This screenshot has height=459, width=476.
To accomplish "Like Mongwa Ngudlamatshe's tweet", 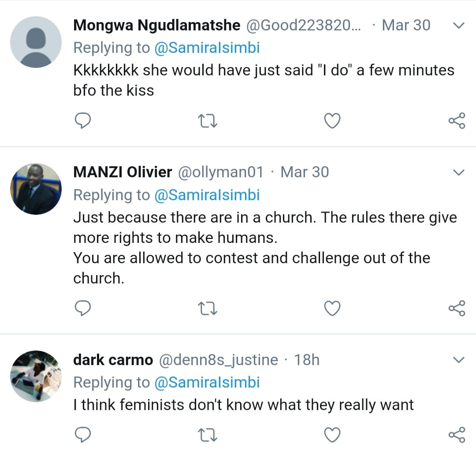I will 332,120.
